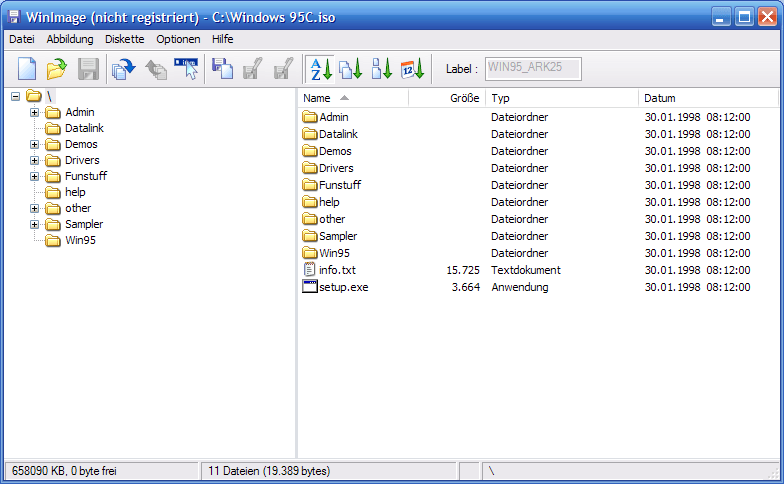Click status text 11 Dateien (19.389 bytes)
The width and height of the screenshot is (784, 484).
269,471
